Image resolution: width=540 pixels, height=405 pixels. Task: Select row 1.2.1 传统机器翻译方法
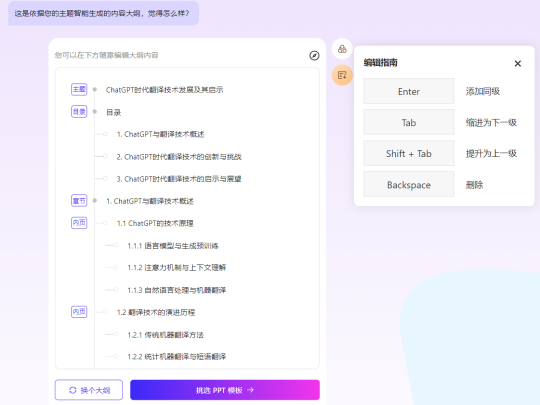165,335
